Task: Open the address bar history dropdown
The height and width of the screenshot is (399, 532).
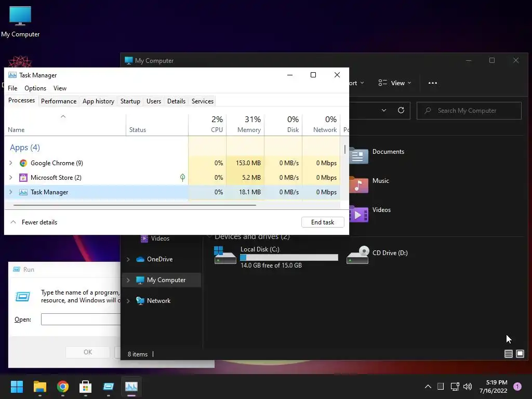Action: (x=384, y=110)
